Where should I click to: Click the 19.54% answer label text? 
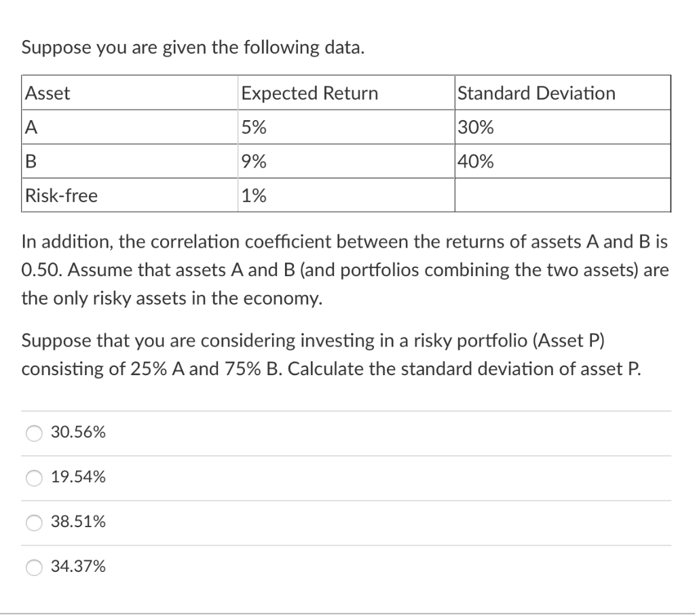tap(78, 478)
